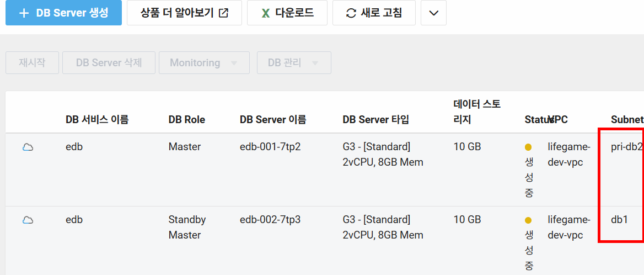Image resolution: width=644 pixels, height=275 pixels.
Task: Click the pri-db2 subnet cell
Action: point(626,147)
